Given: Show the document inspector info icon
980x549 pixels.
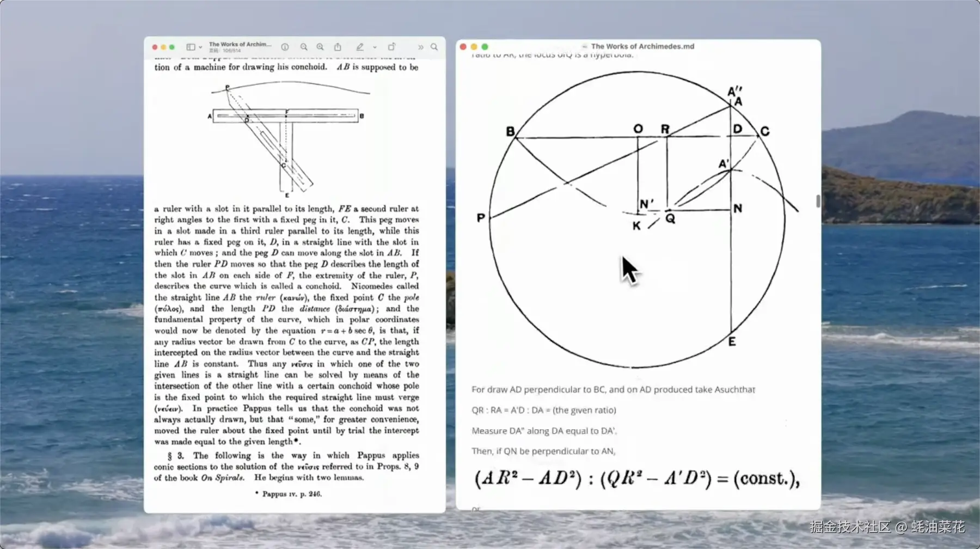Looking at the screenshot, I should (x=285, y=47).
